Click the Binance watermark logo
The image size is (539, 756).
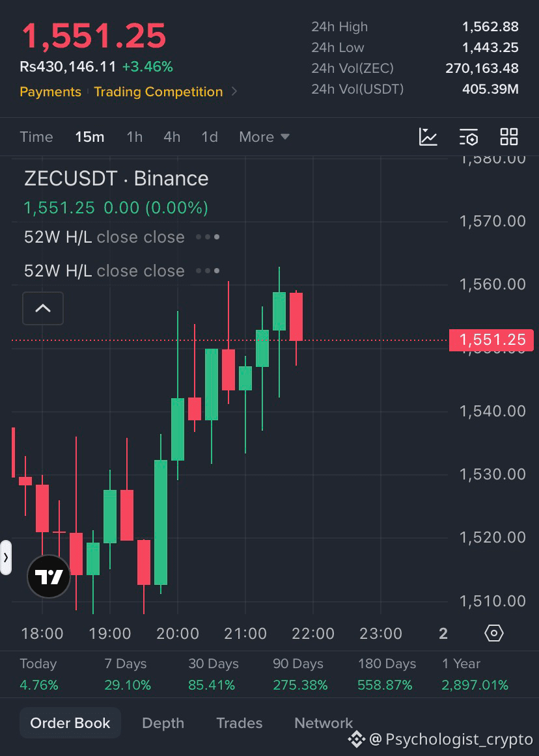(357, 738)
